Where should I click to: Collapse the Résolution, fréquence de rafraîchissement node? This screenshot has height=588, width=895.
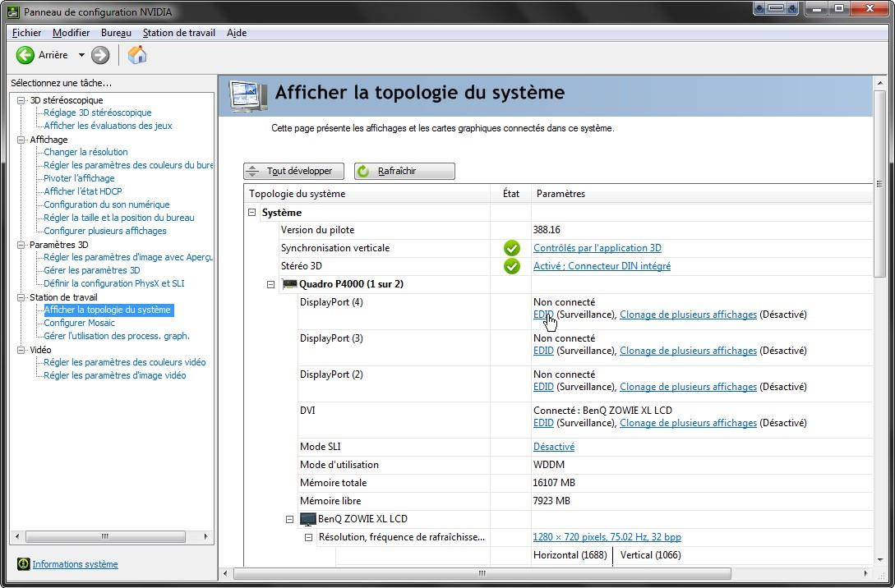coord(308,537)
